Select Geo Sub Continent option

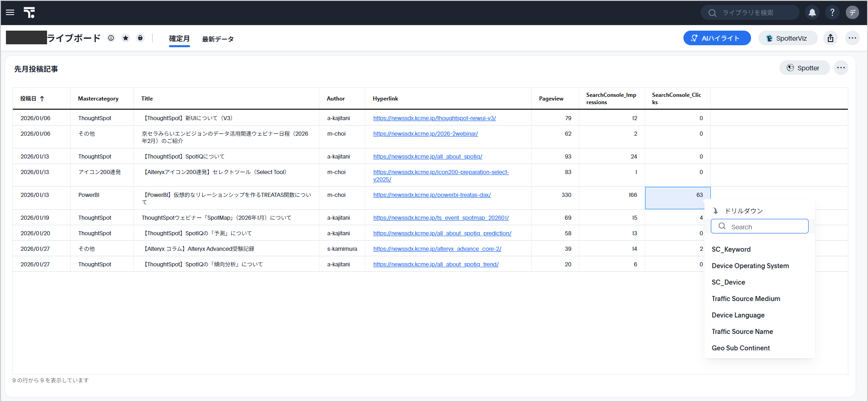pos(741,348)
